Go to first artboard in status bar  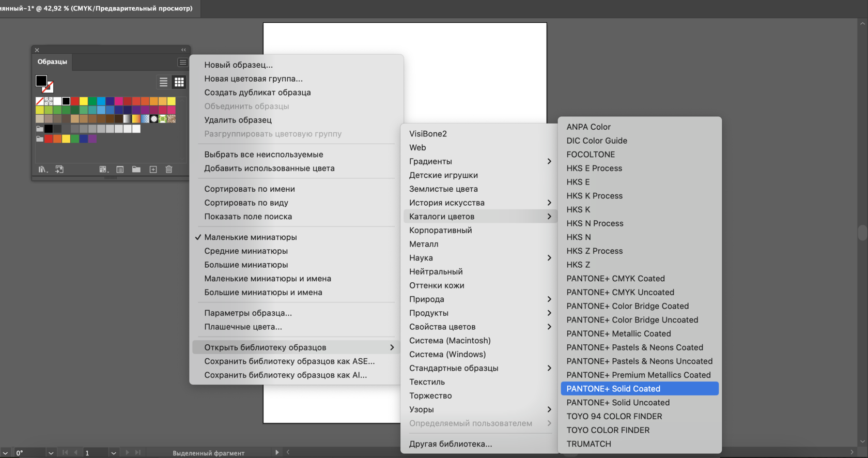65,452
